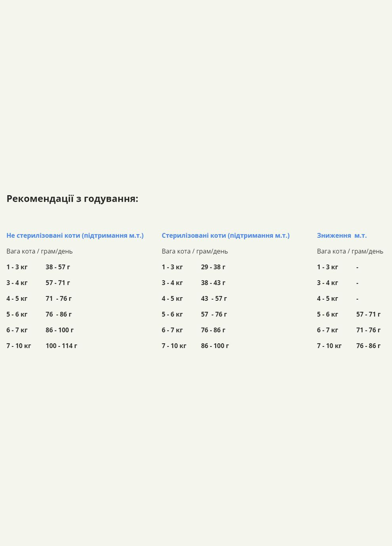Select "Вага кота / грам/день" under Не стерилізовані коти
Screen dimensions: 392x546
click(40, 251)
